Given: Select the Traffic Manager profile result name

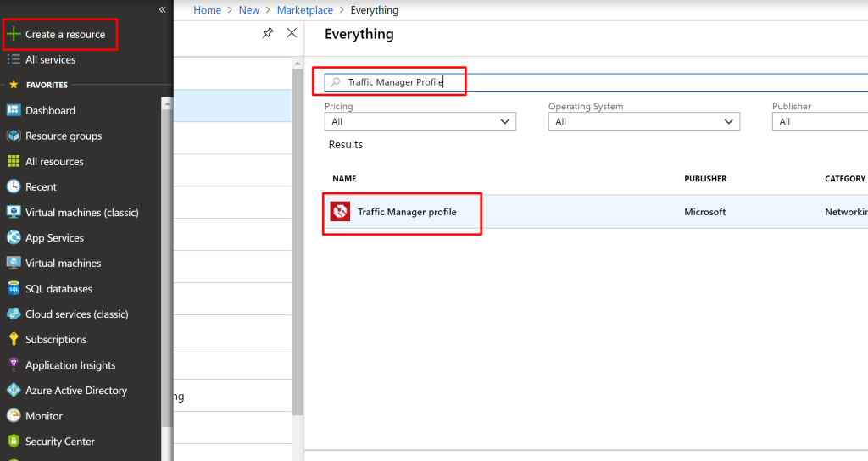Looking at the screenshot, I should (x=407, y=212).
